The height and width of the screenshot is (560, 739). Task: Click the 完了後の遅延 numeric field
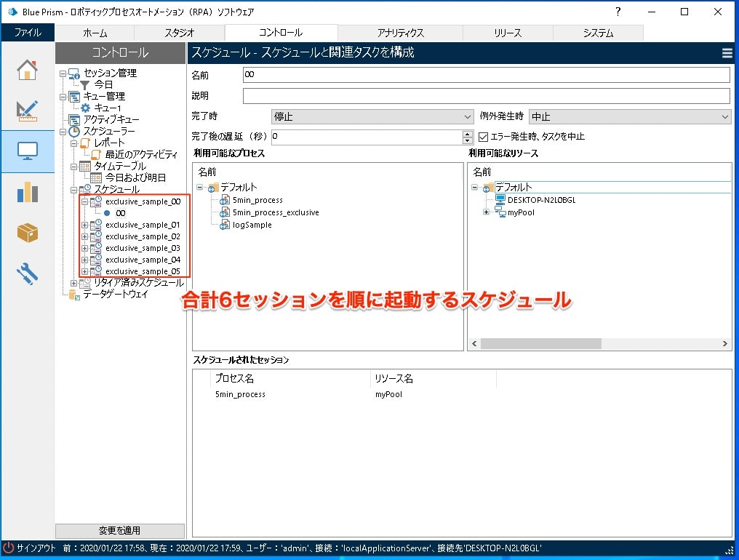pos(367,137)
